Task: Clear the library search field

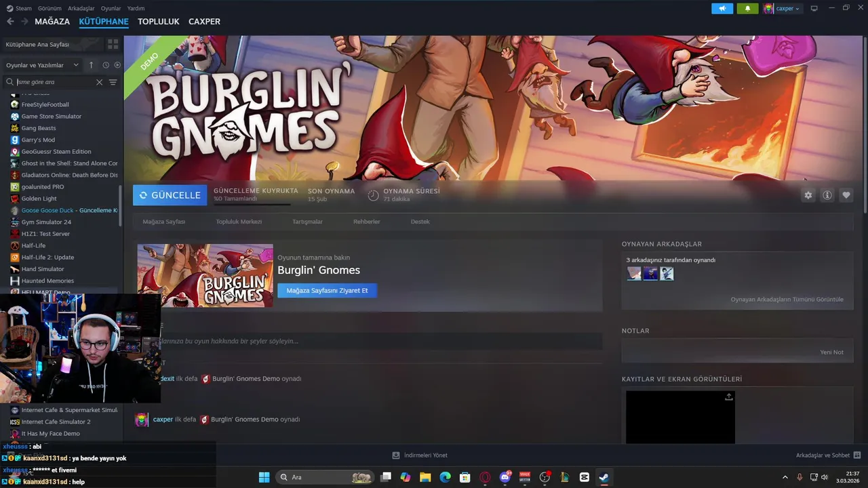Action: (99, 82)
